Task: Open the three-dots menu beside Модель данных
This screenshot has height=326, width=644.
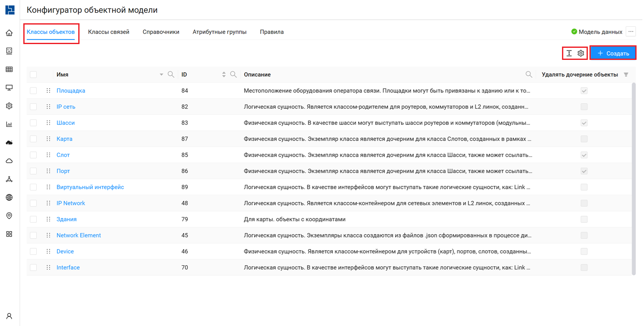Action: (631, 32)
